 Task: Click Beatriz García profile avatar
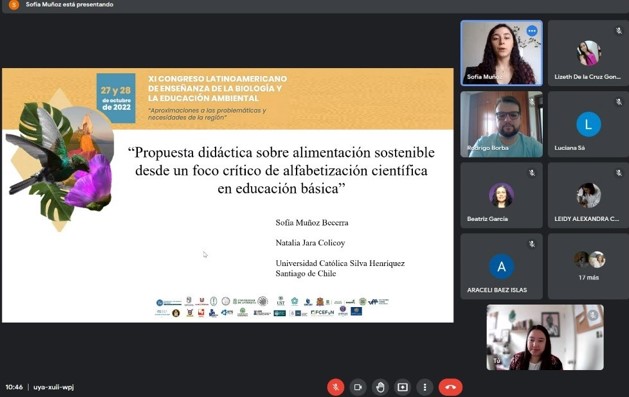[x=501, y=195]
